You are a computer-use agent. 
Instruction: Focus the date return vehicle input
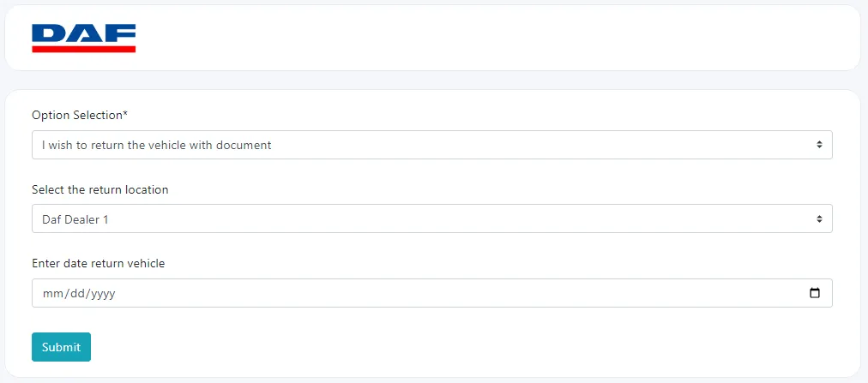click(431, 293)
